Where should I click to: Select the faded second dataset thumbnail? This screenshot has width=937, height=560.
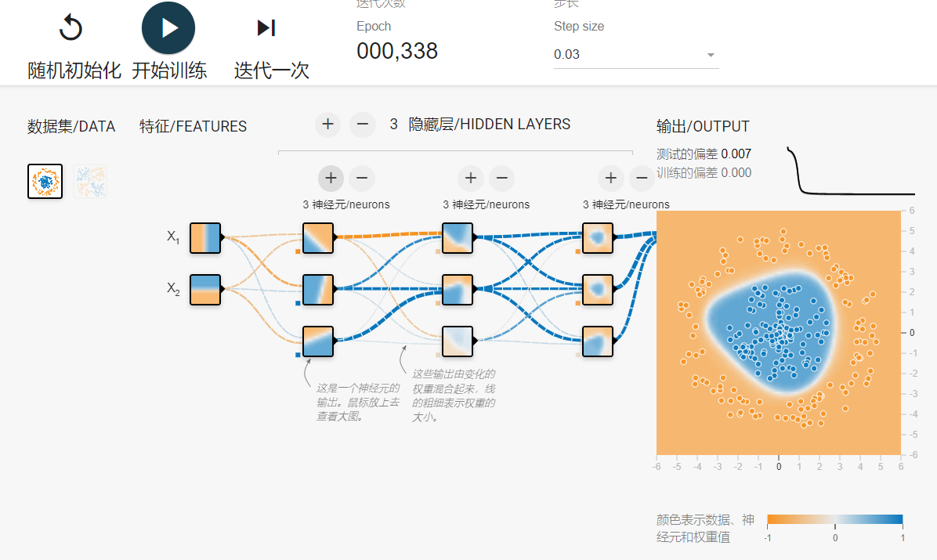(90, 181)
